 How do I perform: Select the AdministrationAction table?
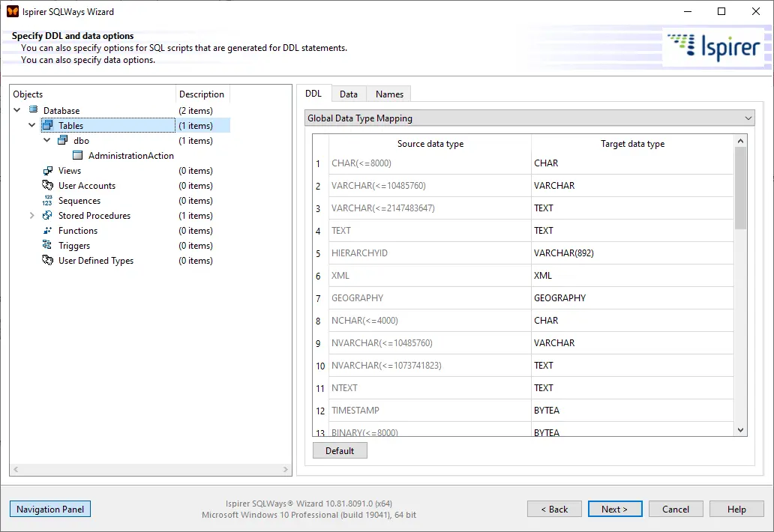point(130,156)
